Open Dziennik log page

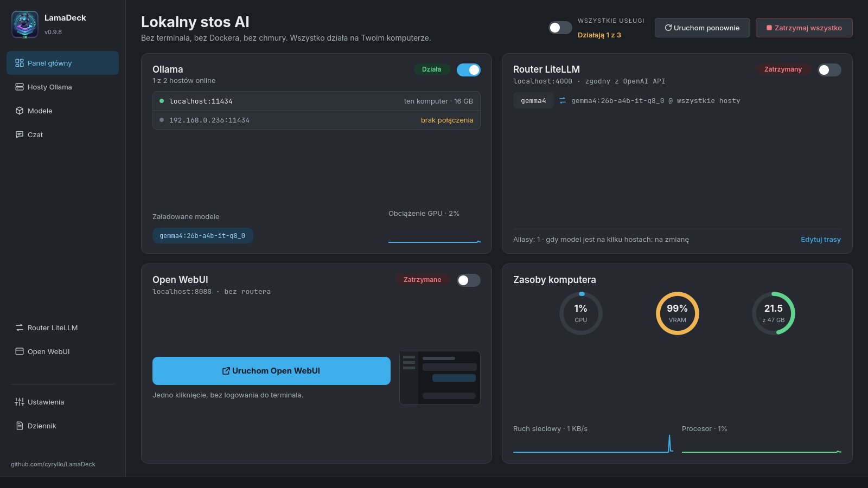point(62,426)
